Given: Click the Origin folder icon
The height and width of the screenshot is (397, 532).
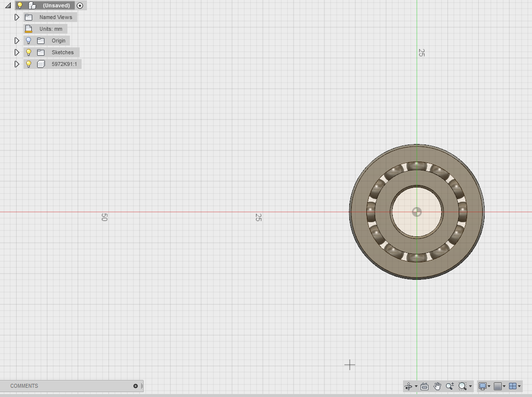Looking at the screenshot, I should (41, 41).
